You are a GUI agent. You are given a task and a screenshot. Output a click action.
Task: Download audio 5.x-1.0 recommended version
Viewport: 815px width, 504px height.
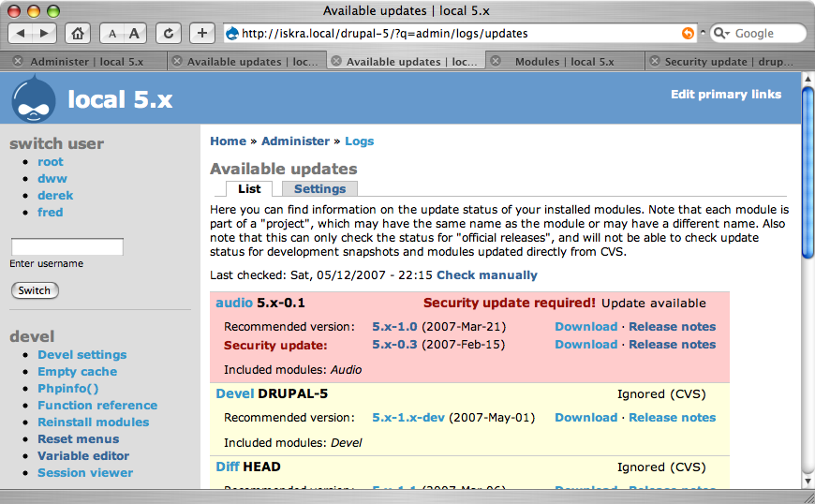[x=585, y=327]
